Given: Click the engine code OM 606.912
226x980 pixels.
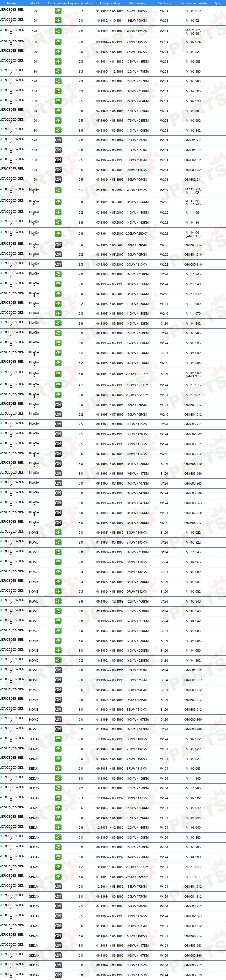Looking at the screenshot, I should pos(193,523).
